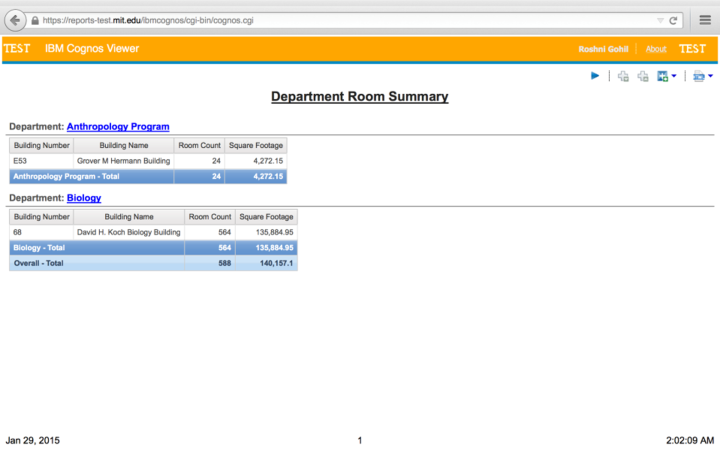Expand the Add this report dropdown arrow
Image resolution: width=720 pixels, height=450 pixels.
tap(674, 76)
